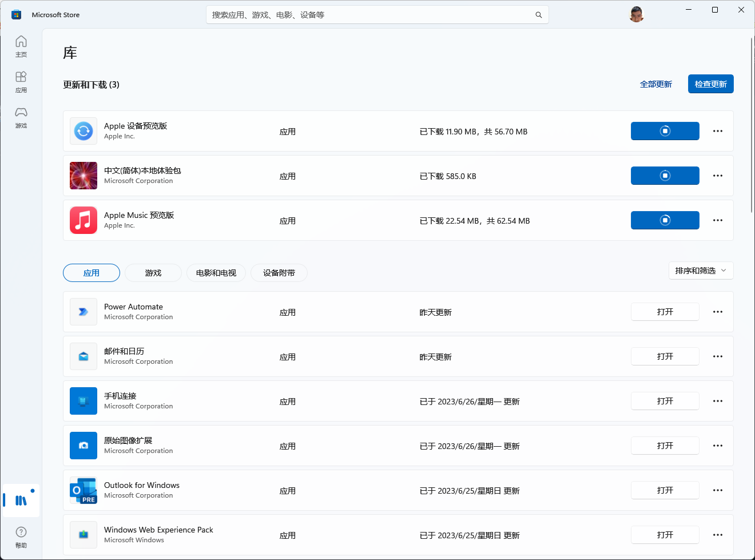The image size is (755, 560).
Task: Open the Apps (应用) sidebar section
Action: (21, 81)
